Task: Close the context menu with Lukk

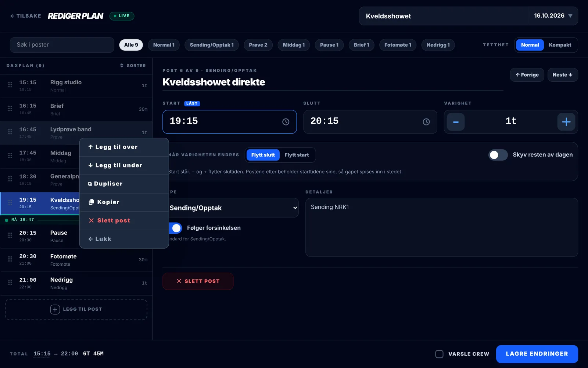Action: coord(124,239)
